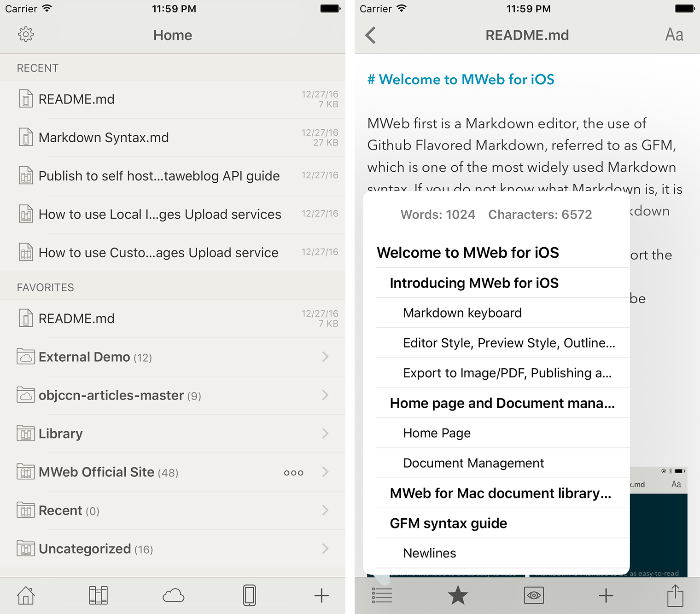Screen dimensions: 700x614
Task: Open Publish to self host...taweblog API guide
Action: (173, 176)
